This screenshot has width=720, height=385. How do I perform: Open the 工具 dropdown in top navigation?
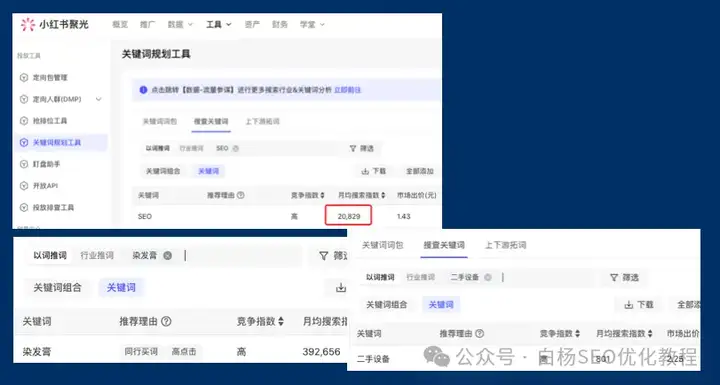coord(219,24)
